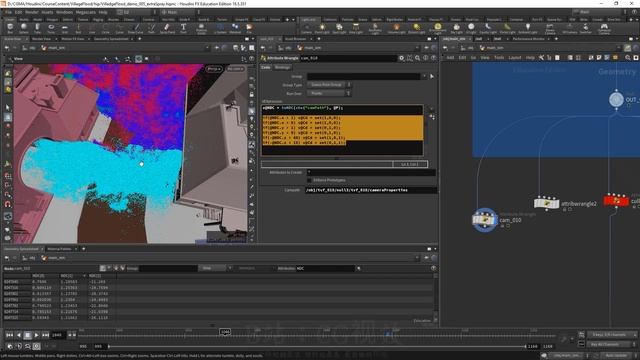The width and height of the screenshot is (640, 360).
Task: Click the Campath parameter field
Action: click(371, 190)
